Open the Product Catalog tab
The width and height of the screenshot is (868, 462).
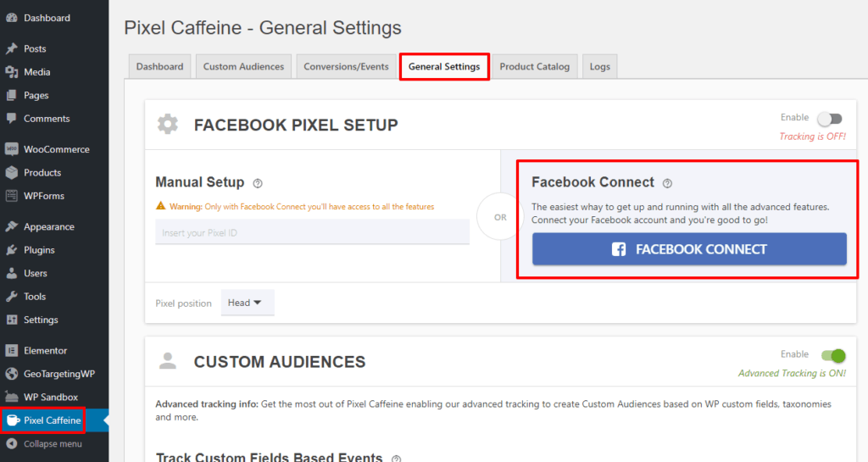(535, 66)
